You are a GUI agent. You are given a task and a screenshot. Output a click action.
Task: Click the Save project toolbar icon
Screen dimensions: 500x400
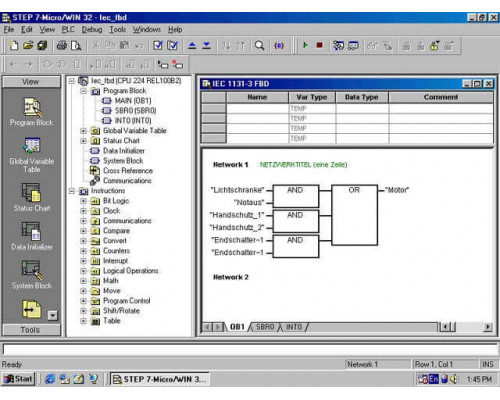tap(42, 45)
